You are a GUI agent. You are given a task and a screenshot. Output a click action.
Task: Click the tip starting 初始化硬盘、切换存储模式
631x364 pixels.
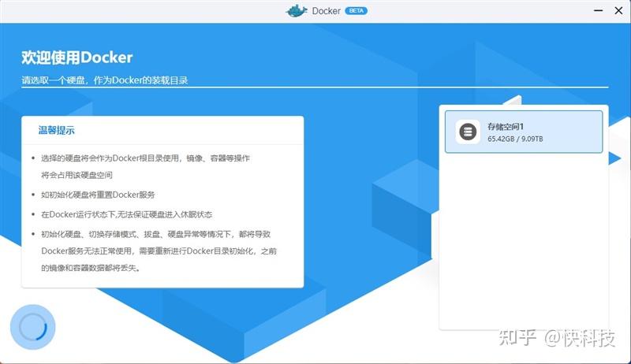pyautogui.click(x=159, y=251)
